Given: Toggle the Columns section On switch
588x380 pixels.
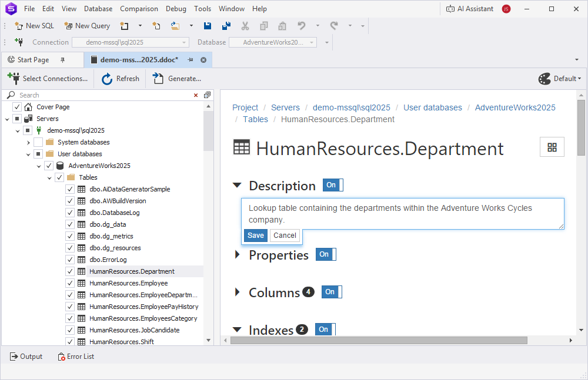Looking at the screenshot, I should point(332,292).
